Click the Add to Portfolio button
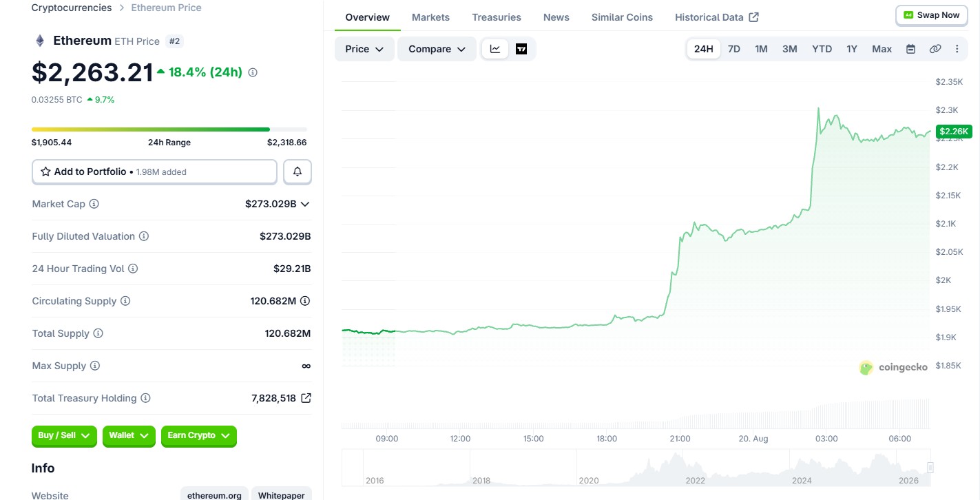 tap(155, 171)
